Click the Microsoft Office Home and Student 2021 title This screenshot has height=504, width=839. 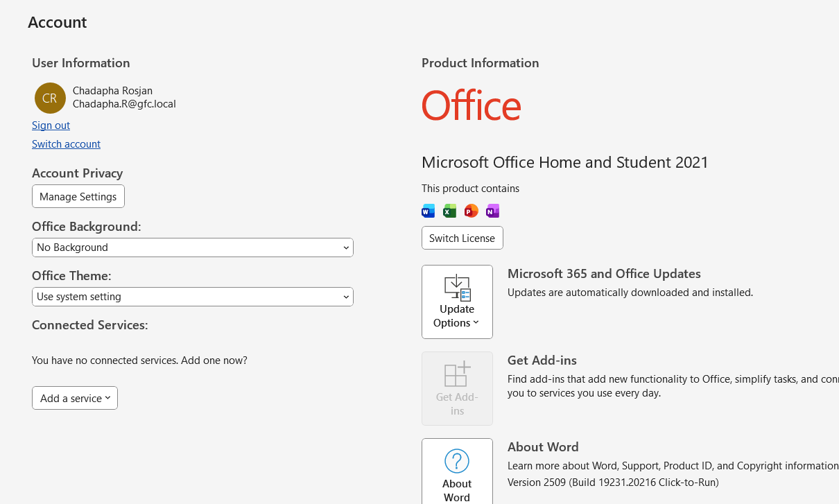coord(564,162)
